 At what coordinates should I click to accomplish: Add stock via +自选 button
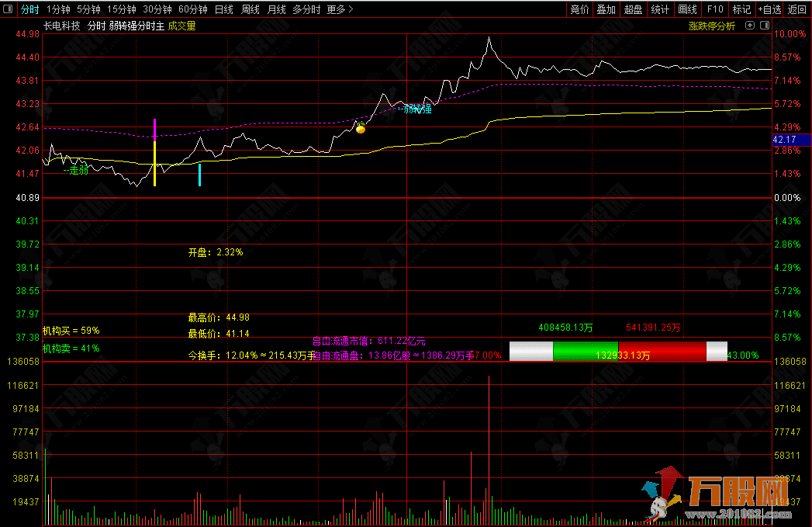pos(769,9)
